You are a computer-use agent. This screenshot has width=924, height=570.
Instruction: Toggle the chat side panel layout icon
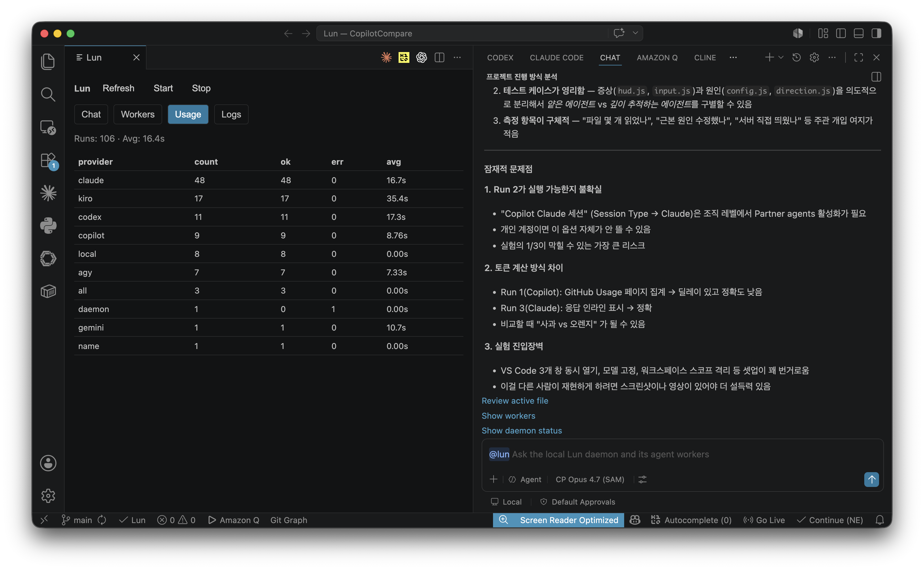point(876,77)
